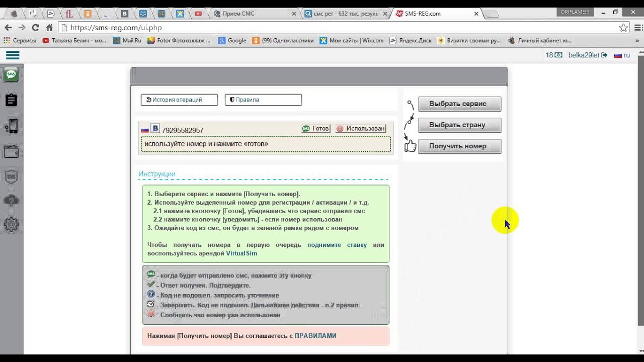Open the Визитки своими ру... bookmark
Screen dimensions: 644x362
point(470,41)
